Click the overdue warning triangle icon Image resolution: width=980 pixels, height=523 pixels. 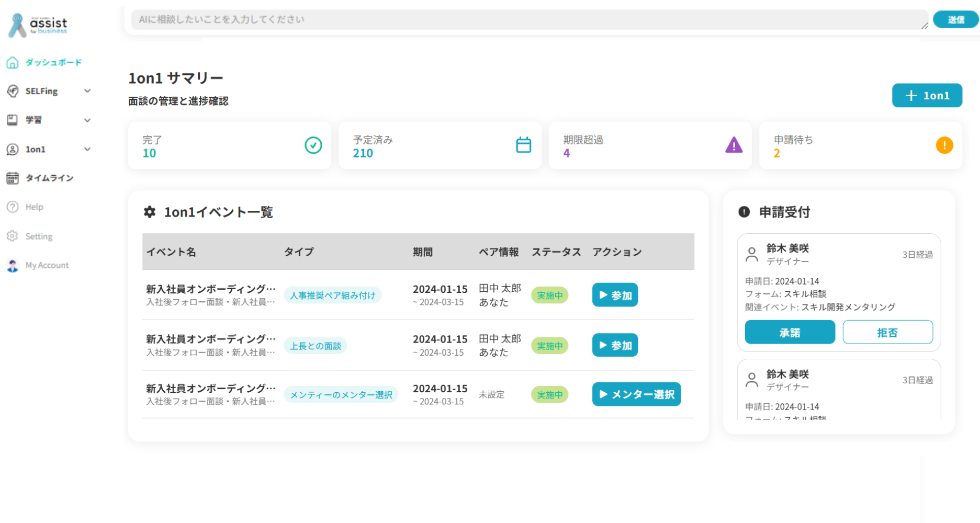coord(734,145)
